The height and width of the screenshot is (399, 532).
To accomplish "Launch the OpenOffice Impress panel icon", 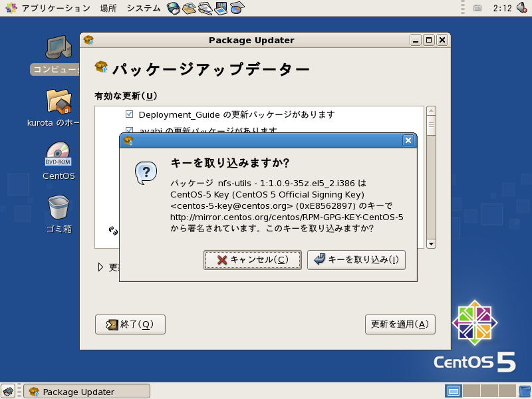I will click(221, 8).
